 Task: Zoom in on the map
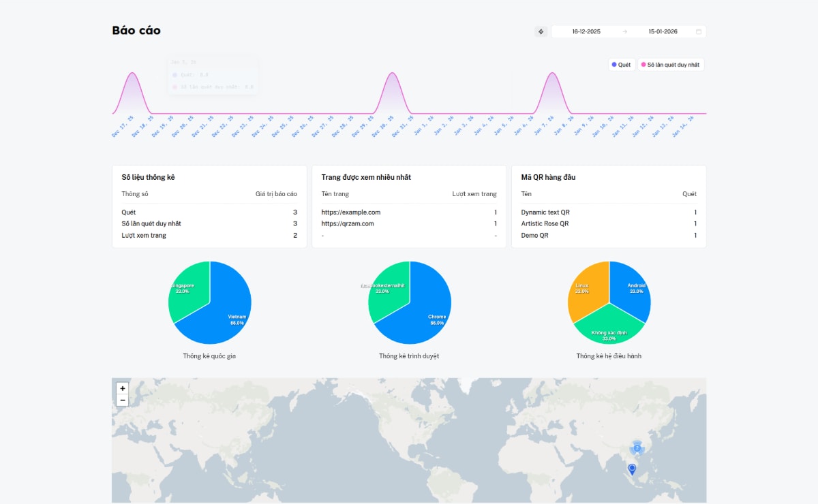[123, 388]
